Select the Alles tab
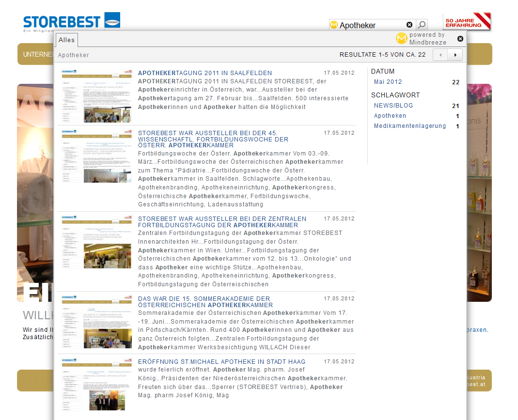This screenshot has height=420, width=518. (x=67, y=40)
